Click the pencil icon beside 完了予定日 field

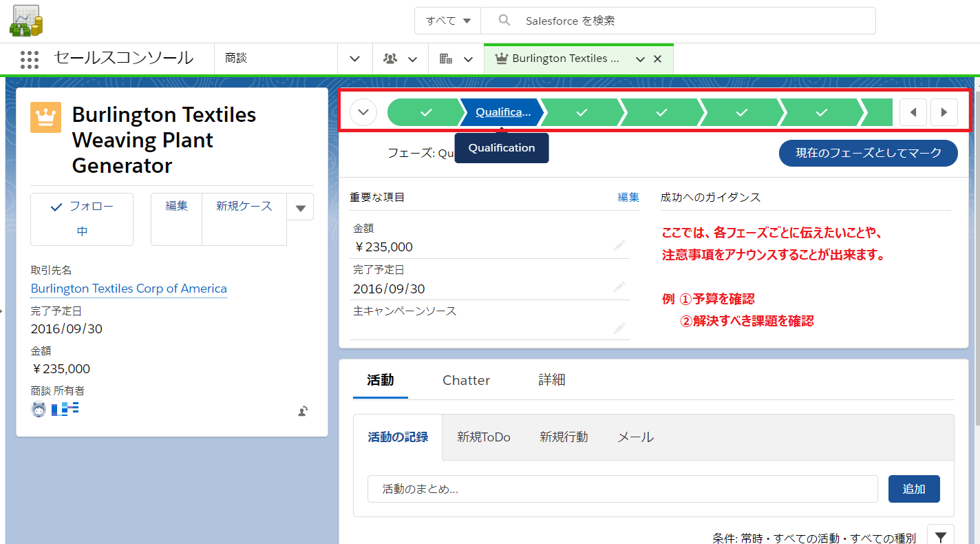(619, 286)
